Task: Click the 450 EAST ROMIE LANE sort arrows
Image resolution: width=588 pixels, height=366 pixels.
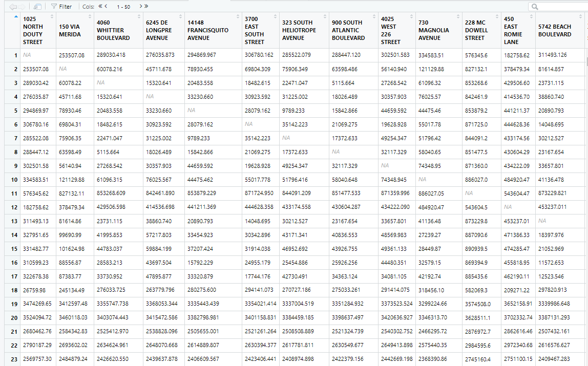Action: pyautogui.click(x=531, y=17)
